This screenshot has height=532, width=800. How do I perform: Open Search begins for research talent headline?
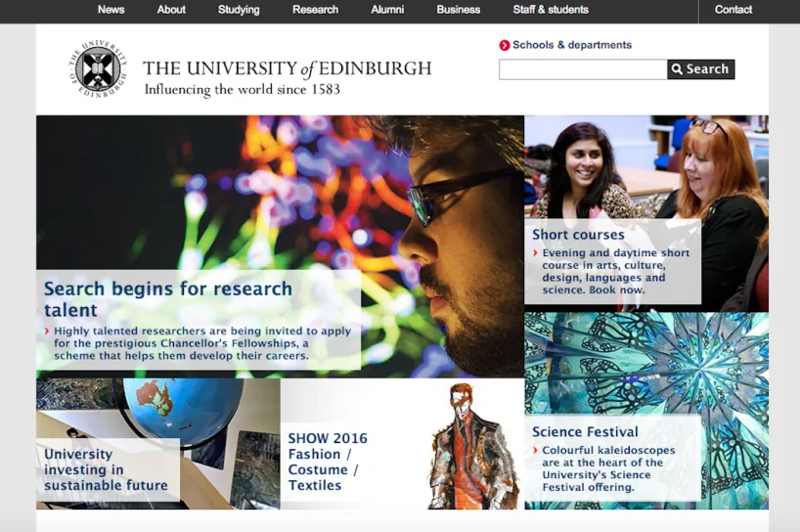[168, 299]
